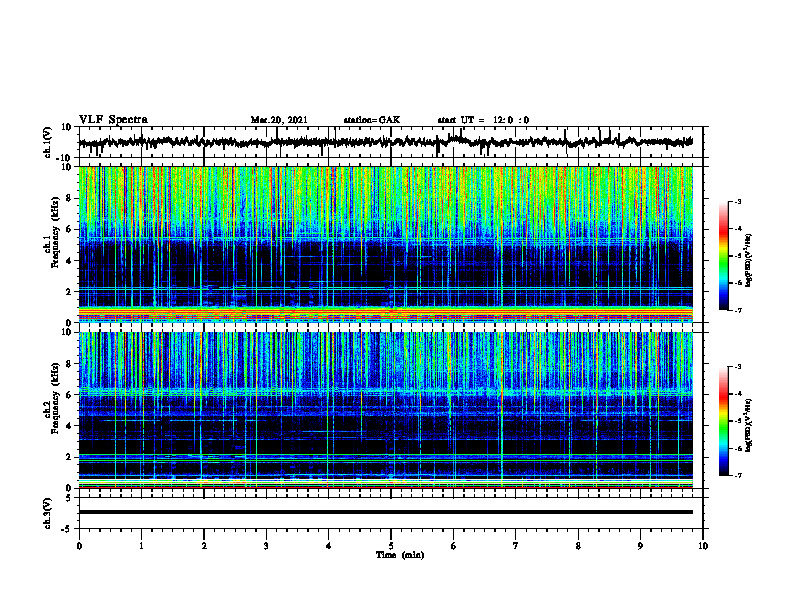792x612 pixels.
Task: Click the ch.1 voltage waveform trace
Action: tap(386, 142)
